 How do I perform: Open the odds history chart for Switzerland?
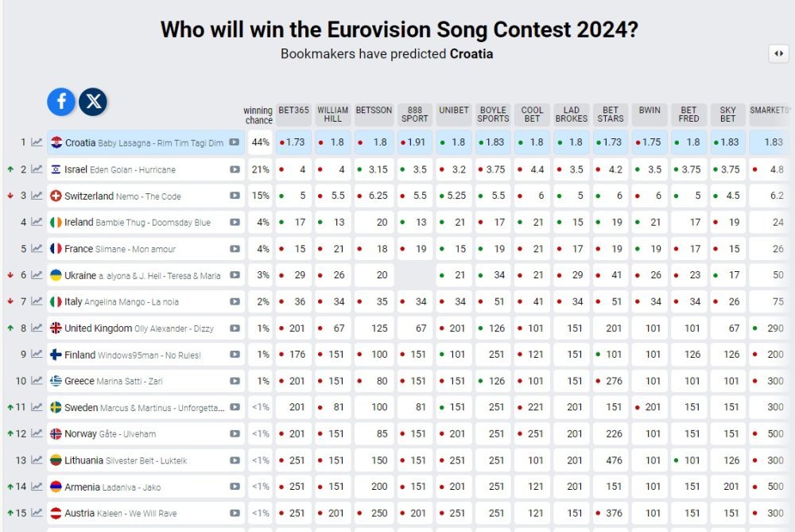click(x=37, y=196)
